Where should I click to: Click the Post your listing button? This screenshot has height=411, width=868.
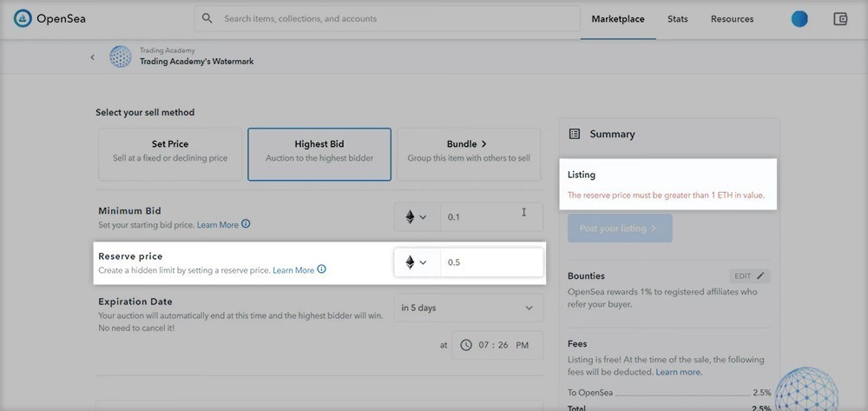619,229
